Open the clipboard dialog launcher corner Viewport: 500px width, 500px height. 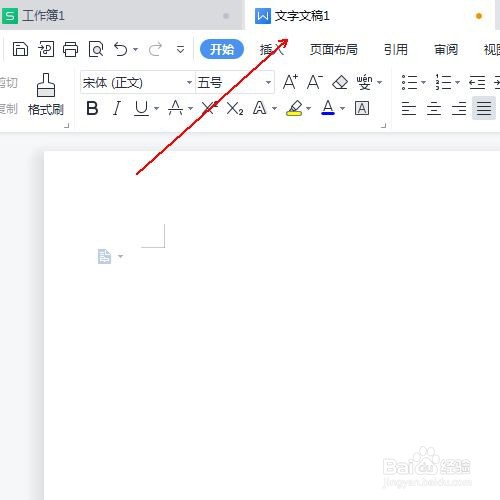[x=67, y=125]
